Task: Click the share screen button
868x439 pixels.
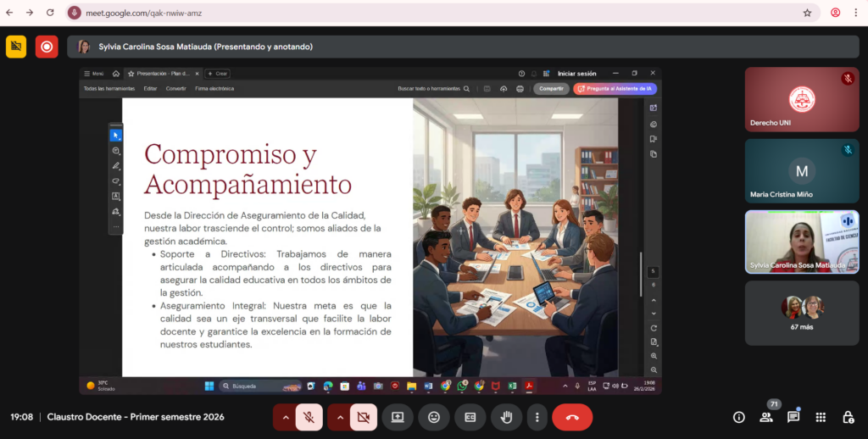Action: point(397,417)
